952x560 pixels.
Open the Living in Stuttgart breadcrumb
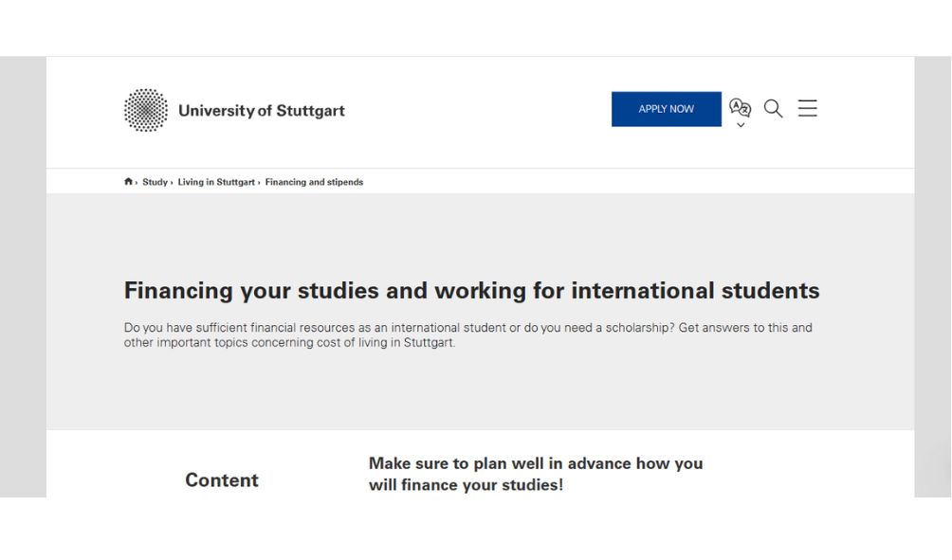tap(216, 182)
